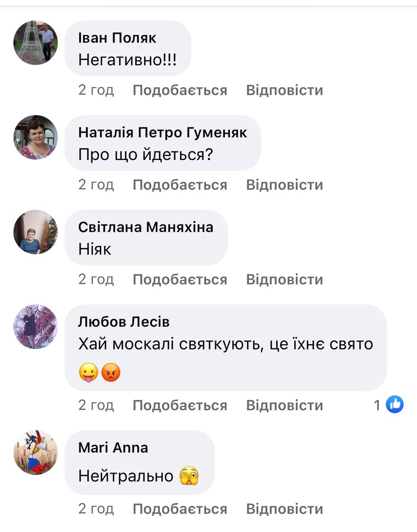Open Іван Поляк's profile picture

[36, 42]
